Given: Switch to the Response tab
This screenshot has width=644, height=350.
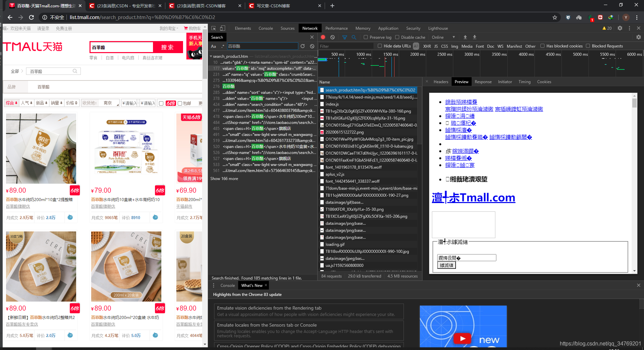Looking at the screenshot, I should click(x=483, y=81).
